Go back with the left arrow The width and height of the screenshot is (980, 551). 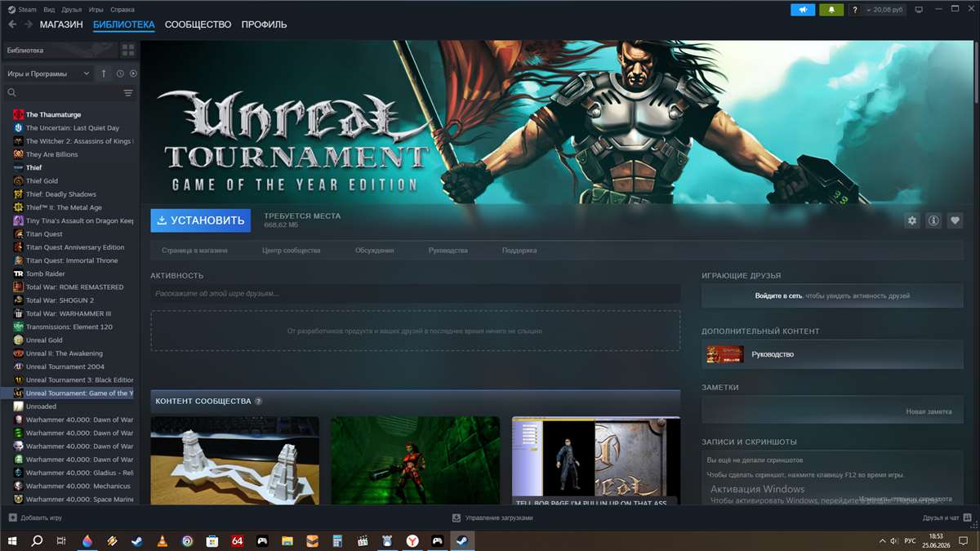(12, 24)
